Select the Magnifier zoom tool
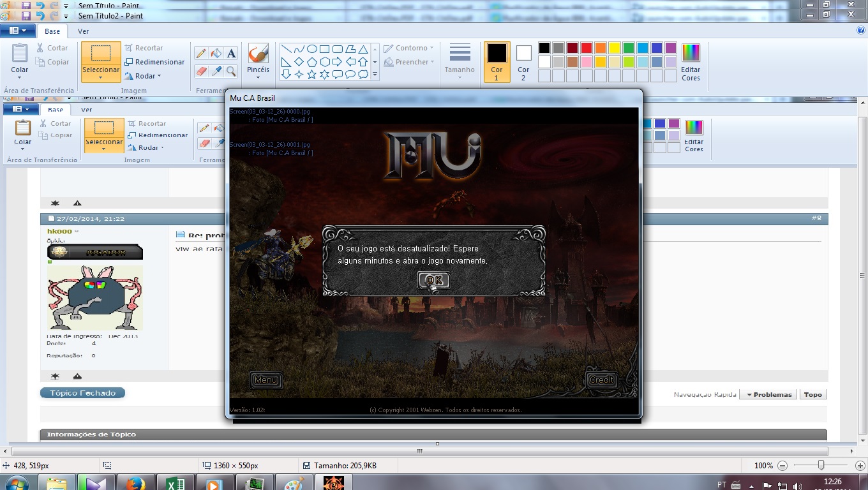 tap(232, 71)
